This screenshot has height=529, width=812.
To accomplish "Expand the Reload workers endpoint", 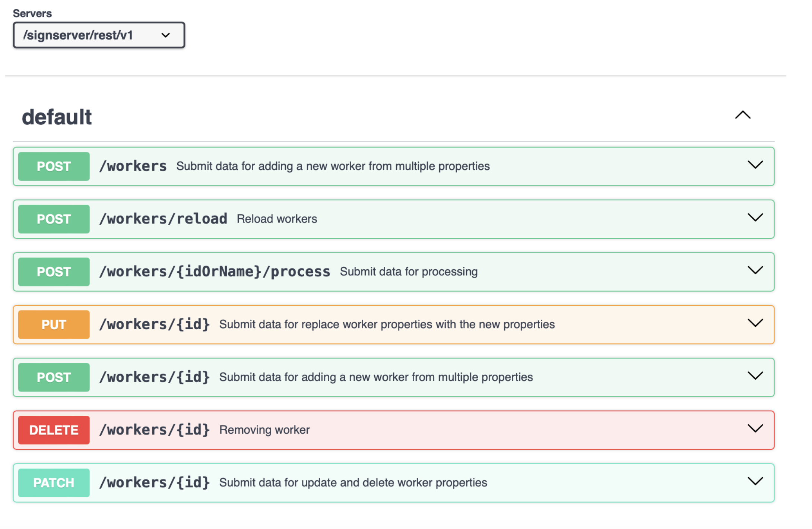I will [x=755, y=218].
